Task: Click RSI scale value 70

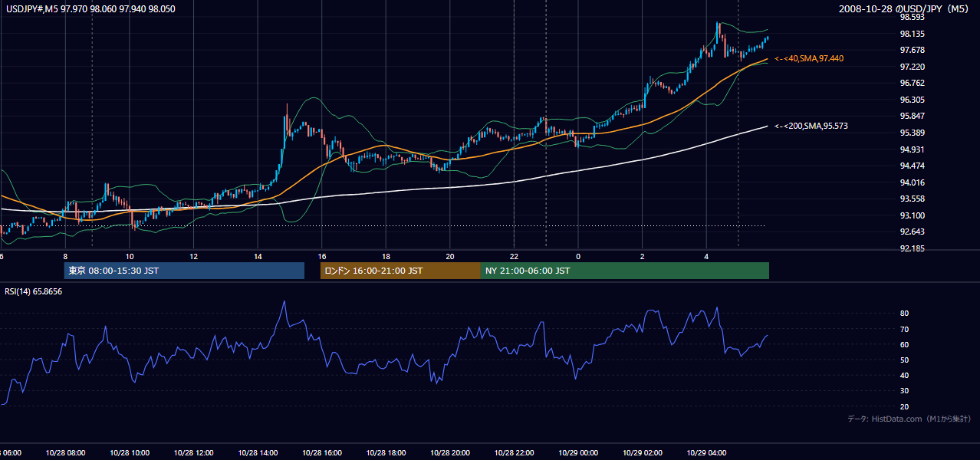Action: pyautogui.click(x=904, y=329)
